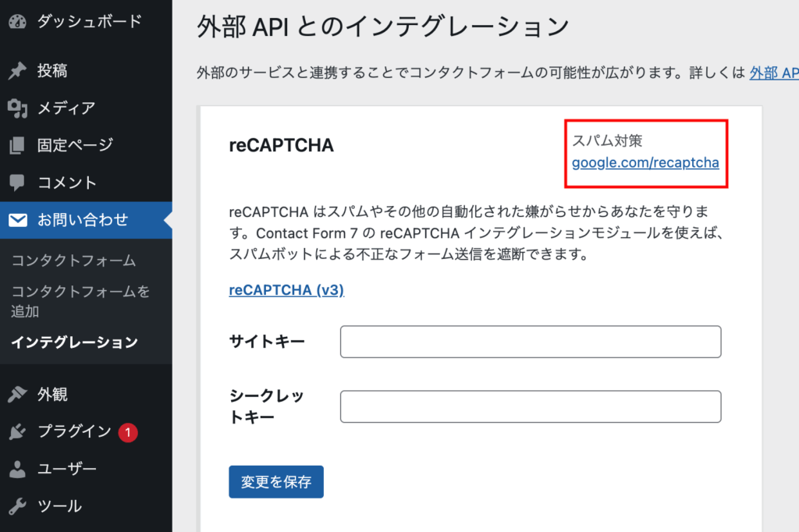Click the Appearance paintbrush icon

[x=17, y=395]
